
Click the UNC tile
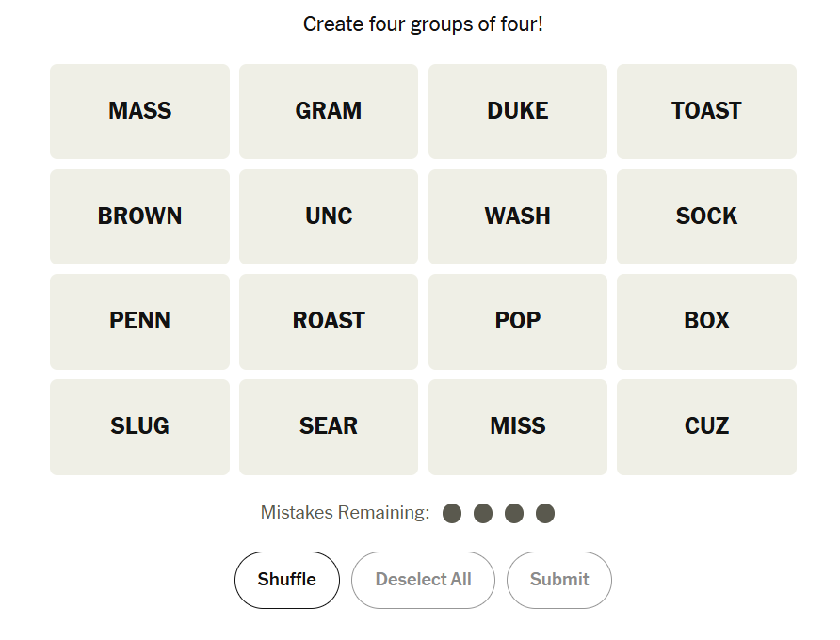329,216
